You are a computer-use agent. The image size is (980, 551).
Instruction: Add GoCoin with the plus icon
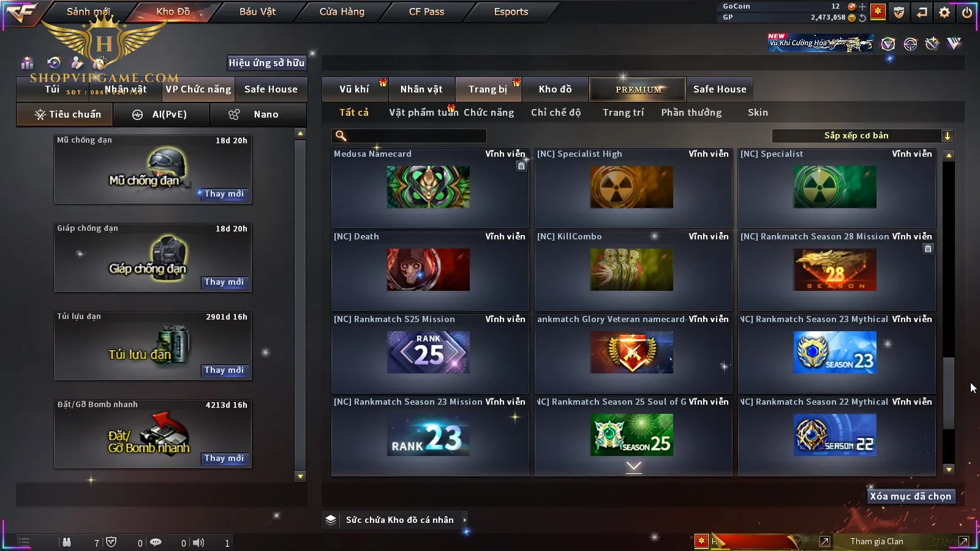pyautogui.click(x=862, y=7)
